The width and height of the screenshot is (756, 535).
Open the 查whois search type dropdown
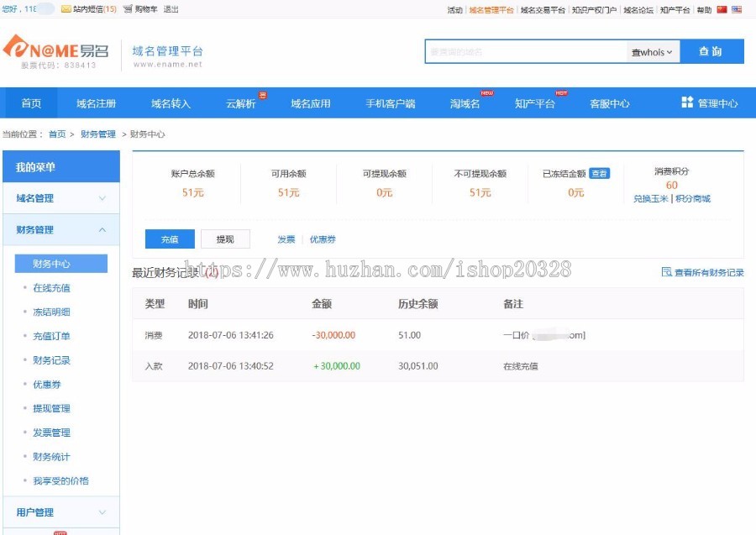(x=652, y=52)
